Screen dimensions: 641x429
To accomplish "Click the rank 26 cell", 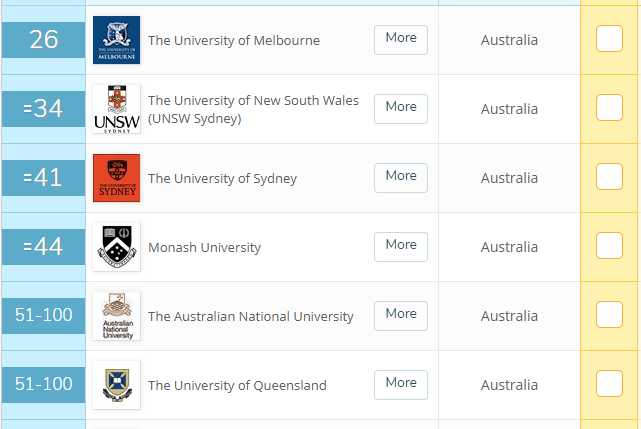I will (43, 40).
